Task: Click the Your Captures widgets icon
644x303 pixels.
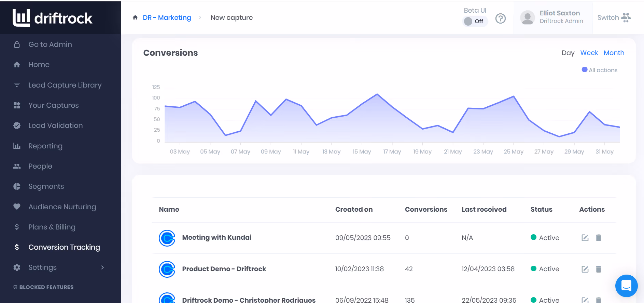Action: tap(17, 105)
